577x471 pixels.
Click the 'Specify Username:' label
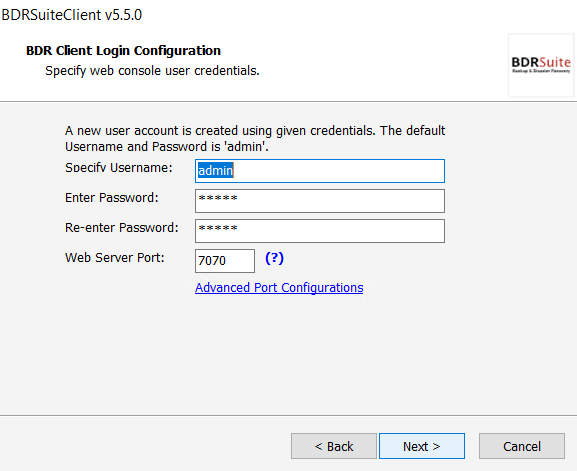(x=118, y=168)
